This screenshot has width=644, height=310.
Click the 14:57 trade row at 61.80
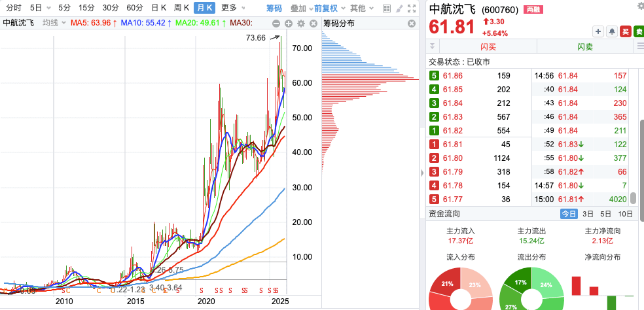pos(581,186)
